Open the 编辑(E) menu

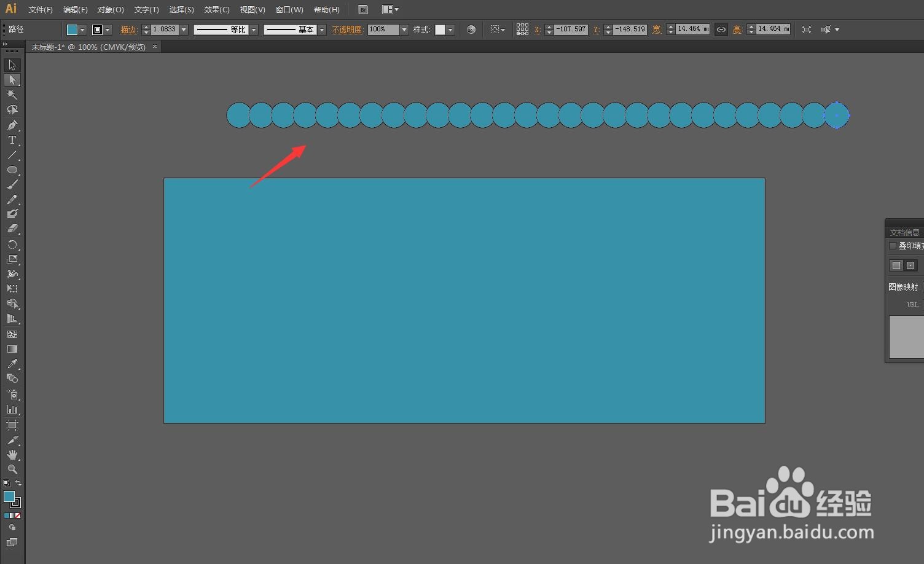76,10
